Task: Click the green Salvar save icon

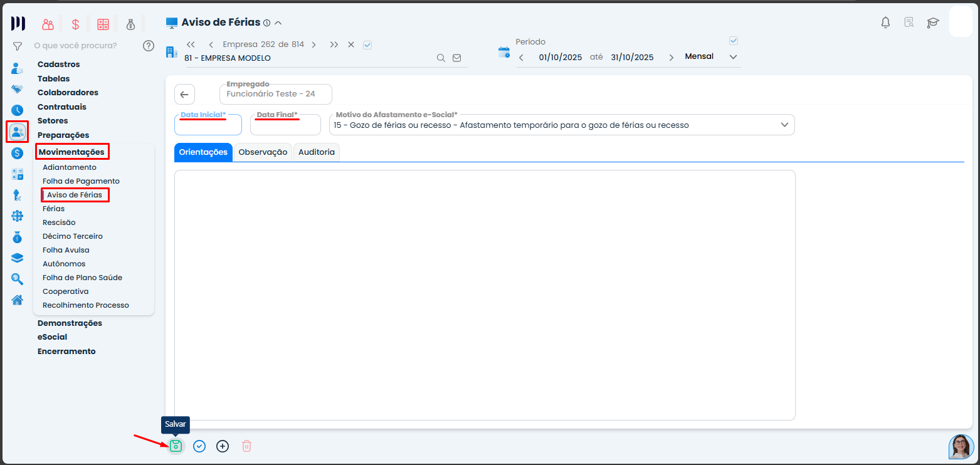Action: click(x=176, y=446)
